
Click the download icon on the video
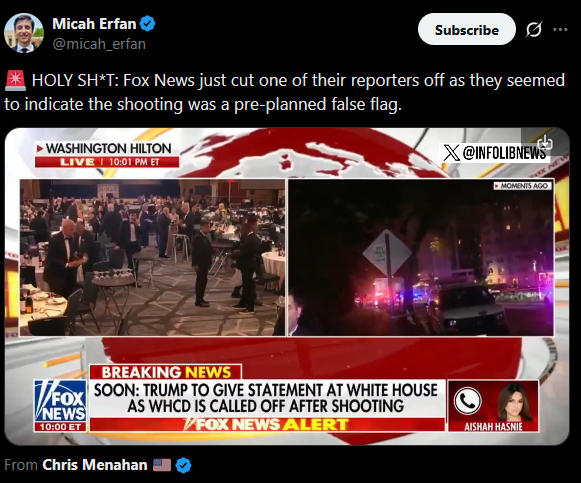[x=545, y=143]
